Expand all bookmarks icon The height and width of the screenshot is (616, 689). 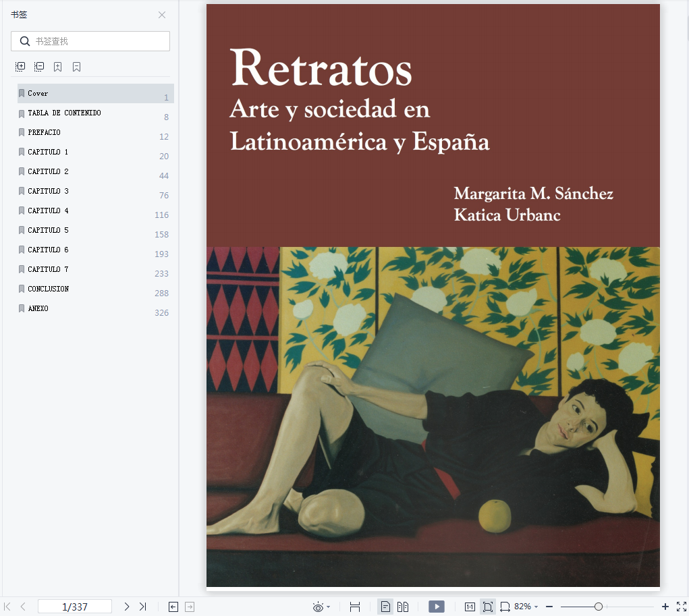[x=20, y=67]
